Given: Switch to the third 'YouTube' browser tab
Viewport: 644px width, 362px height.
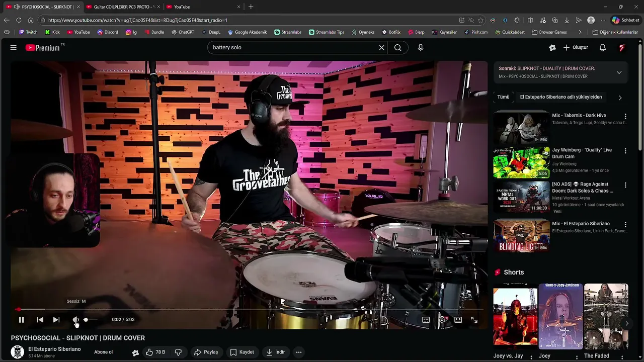Looking at the screenshot, I should pyautogui.click(x=203, y=7).
